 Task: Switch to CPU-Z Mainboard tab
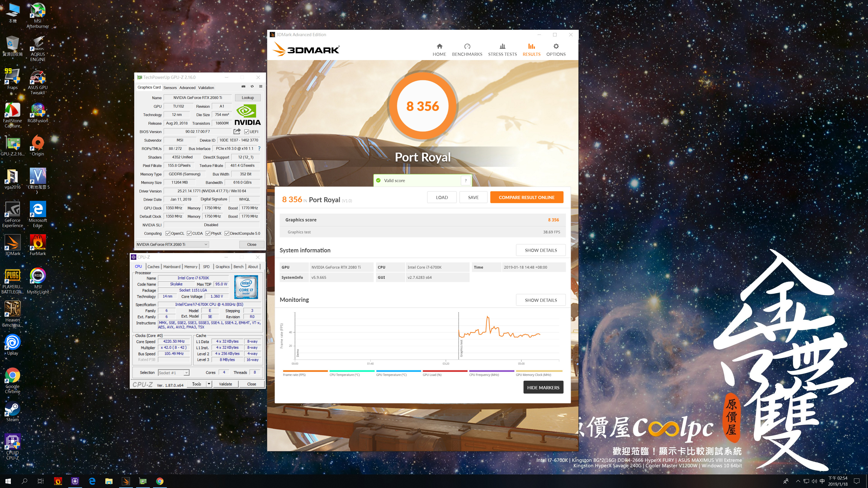click(x=172, y=267)
